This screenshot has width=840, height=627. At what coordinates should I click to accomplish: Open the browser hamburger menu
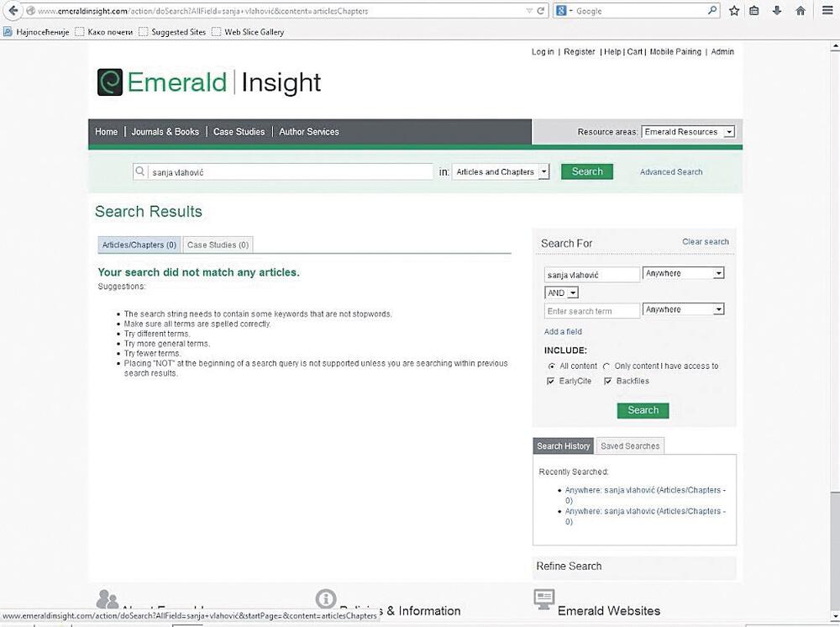click(827, 11)
